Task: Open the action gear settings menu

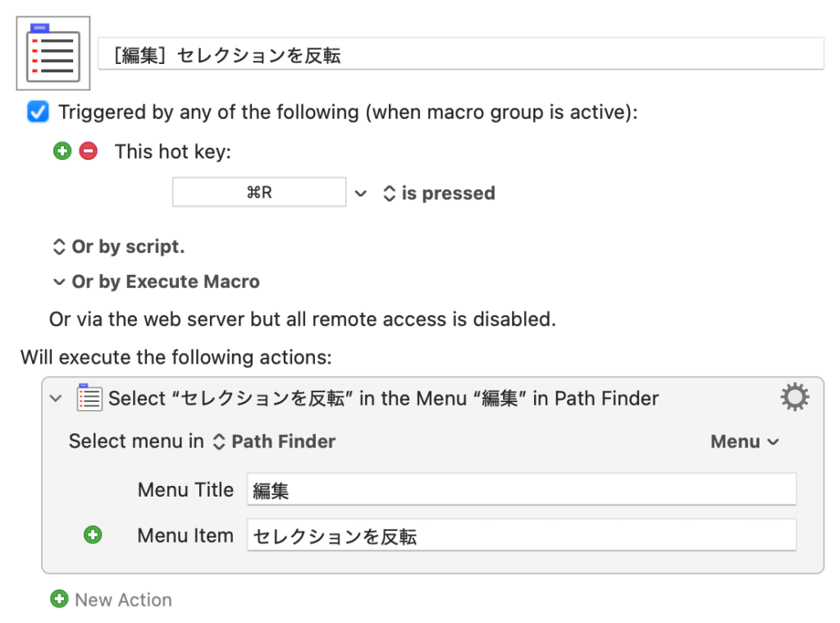Action: tap(794, 398)
